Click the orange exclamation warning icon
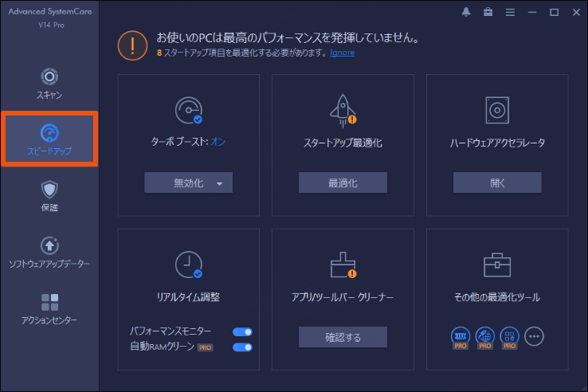 point(132,45)
